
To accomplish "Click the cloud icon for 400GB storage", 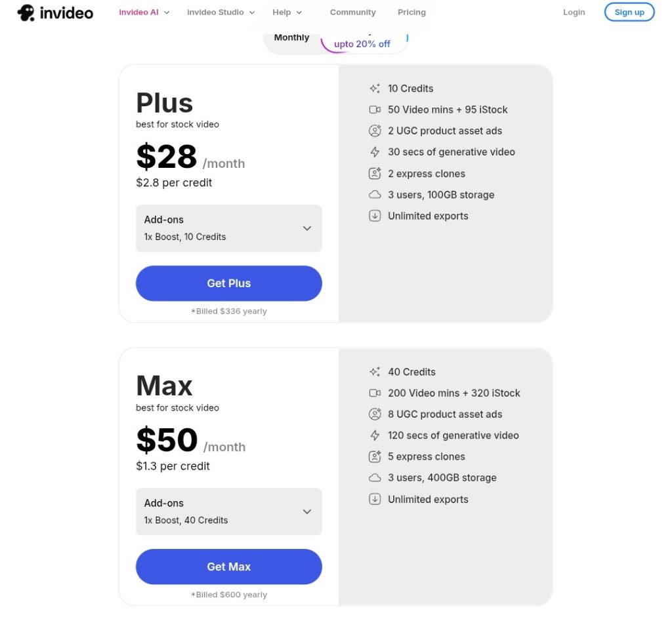I will pos(375,478).
